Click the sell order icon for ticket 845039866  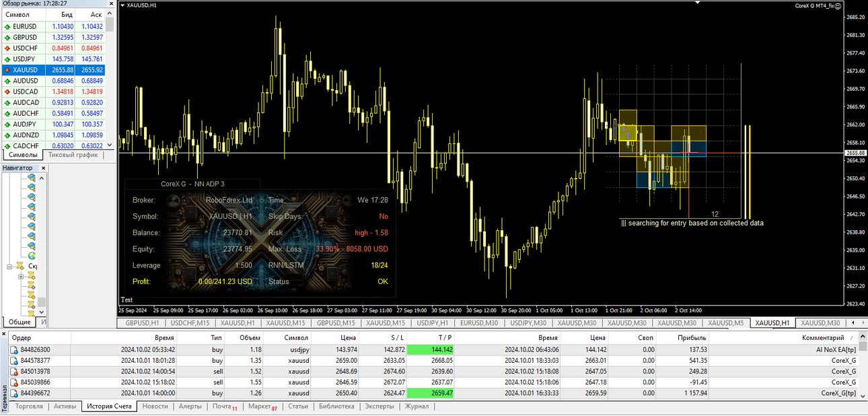(14, 382)
